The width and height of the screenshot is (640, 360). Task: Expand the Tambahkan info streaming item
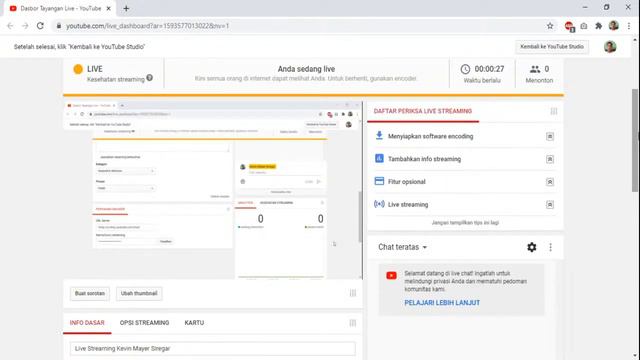tap(550, 159)
